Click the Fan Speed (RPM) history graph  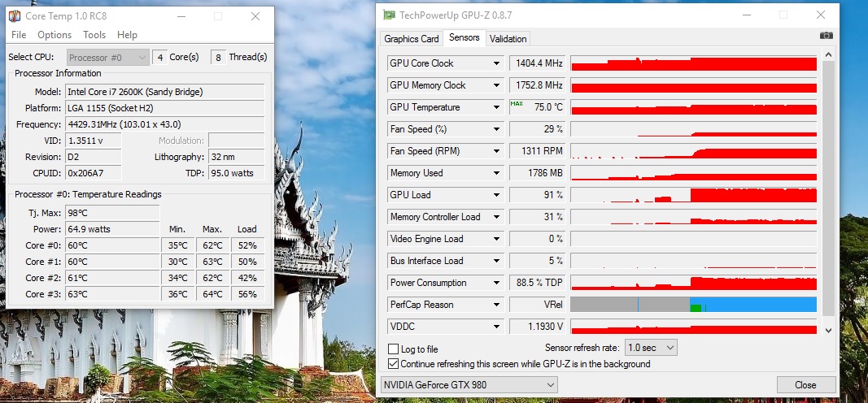pyautogui.click(x=694, y=151)
